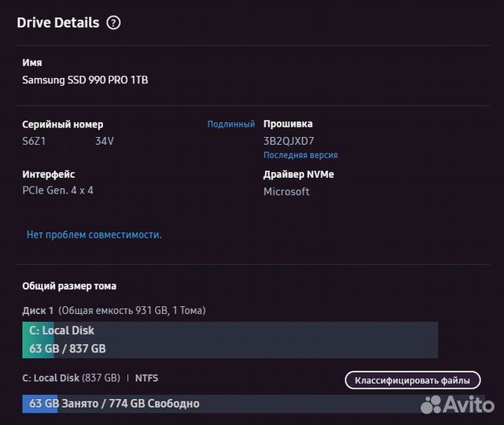Open the Drive Details help icon
Image resolution: width=504 pixels, height=425 pixels.
113,23
